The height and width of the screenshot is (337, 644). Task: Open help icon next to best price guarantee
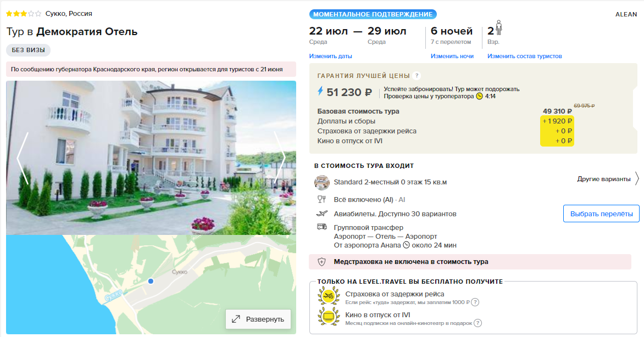point(417,76)
